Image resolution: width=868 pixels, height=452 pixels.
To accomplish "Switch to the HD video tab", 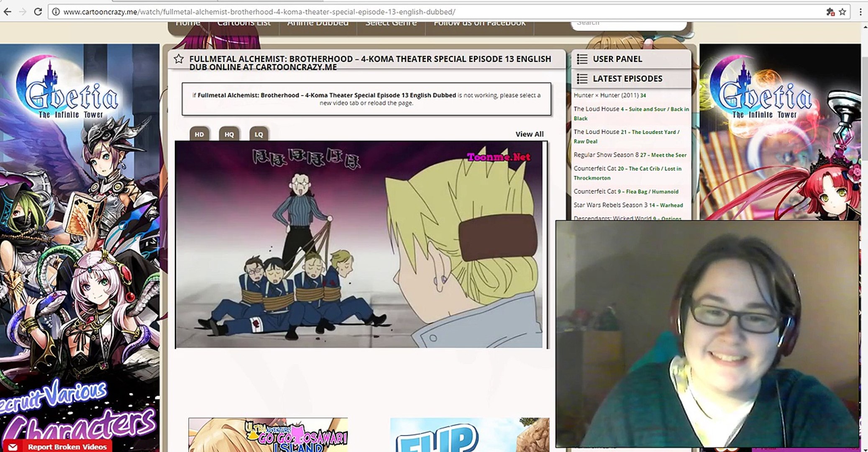I will coord(199,134).
